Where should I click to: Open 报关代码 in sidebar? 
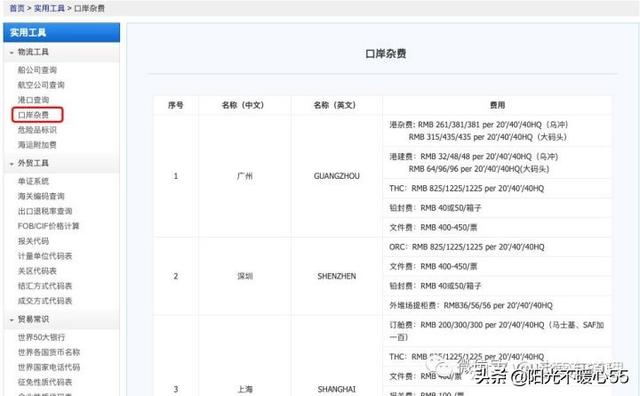[x=33, y=241]
